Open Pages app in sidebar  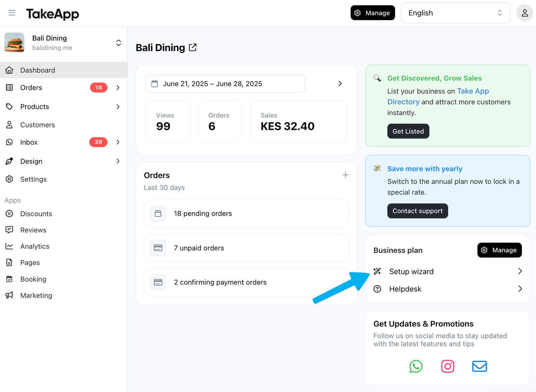click(x=64, y=263)
